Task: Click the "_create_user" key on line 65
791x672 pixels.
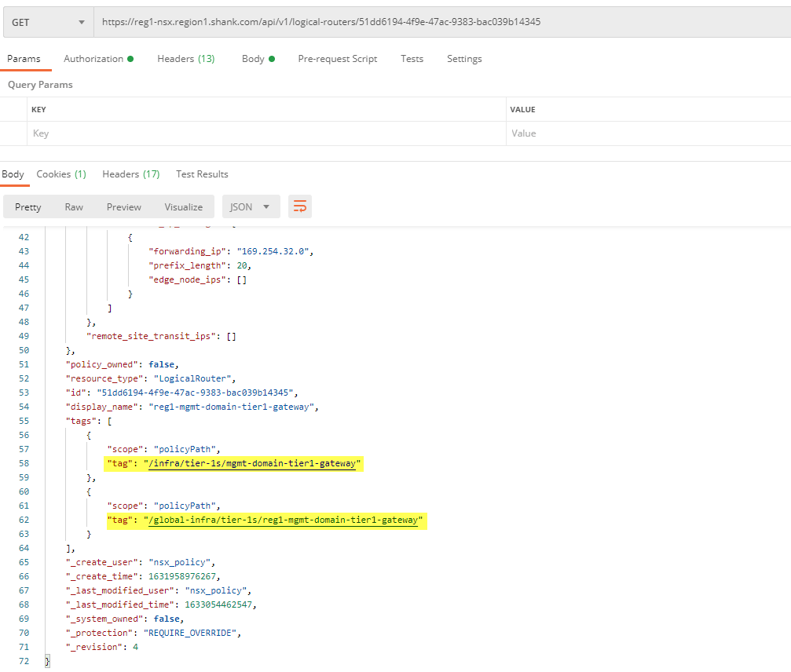Action: pyautogui.click(x=101, y=562)
